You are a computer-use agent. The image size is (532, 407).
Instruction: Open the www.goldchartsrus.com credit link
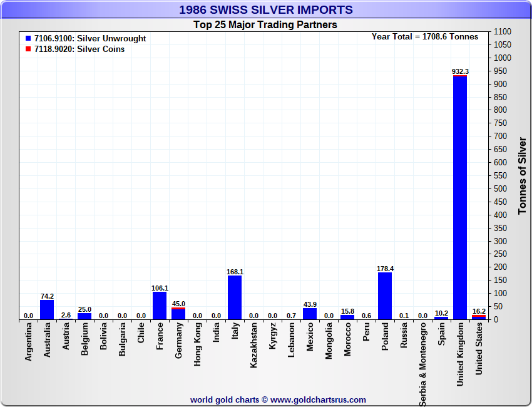tap(318, 400)
